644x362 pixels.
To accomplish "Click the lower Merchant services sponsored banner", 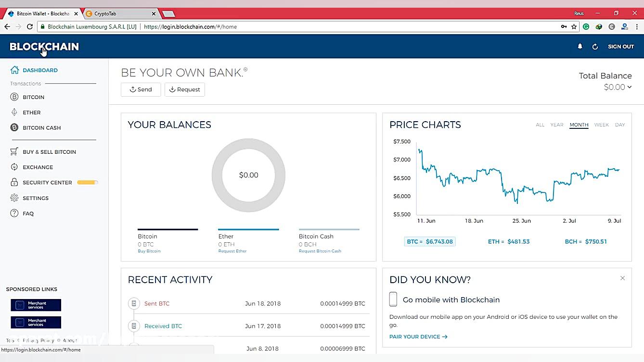I will tap(36, 322).
